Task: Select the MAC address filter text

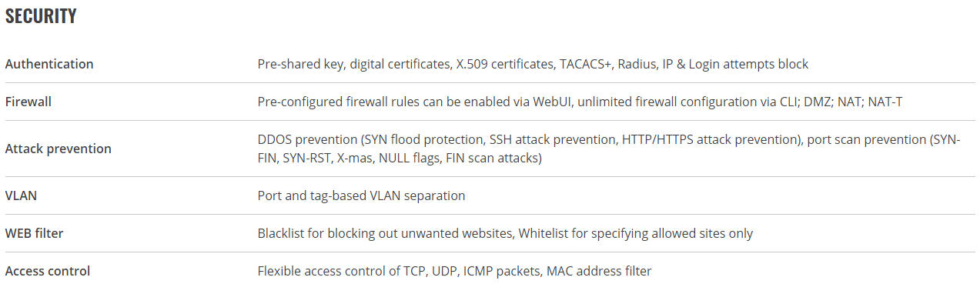Action: click(x=599, y=271)
